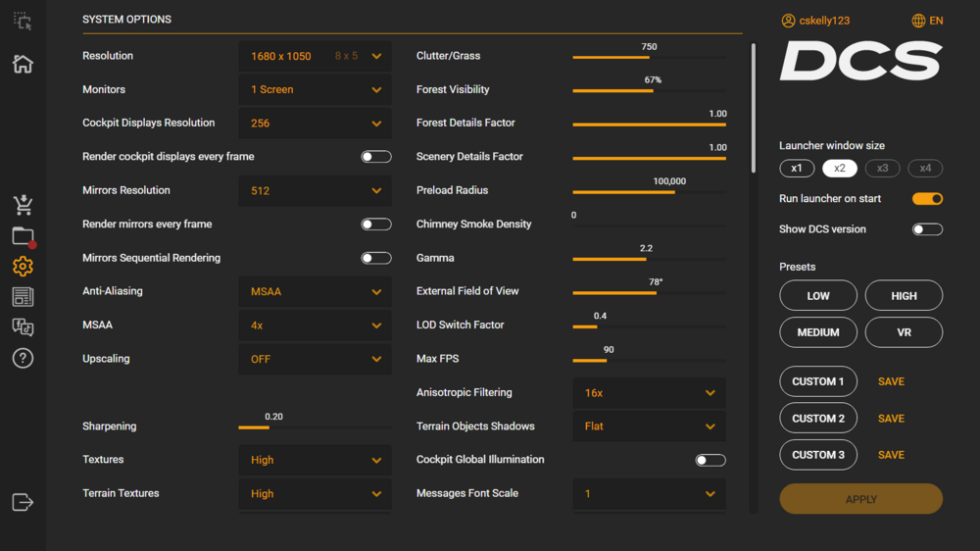This screenshot has height=551, width=980.
Task: Open the chat/forum icon
Action: (x=23, y=327)
